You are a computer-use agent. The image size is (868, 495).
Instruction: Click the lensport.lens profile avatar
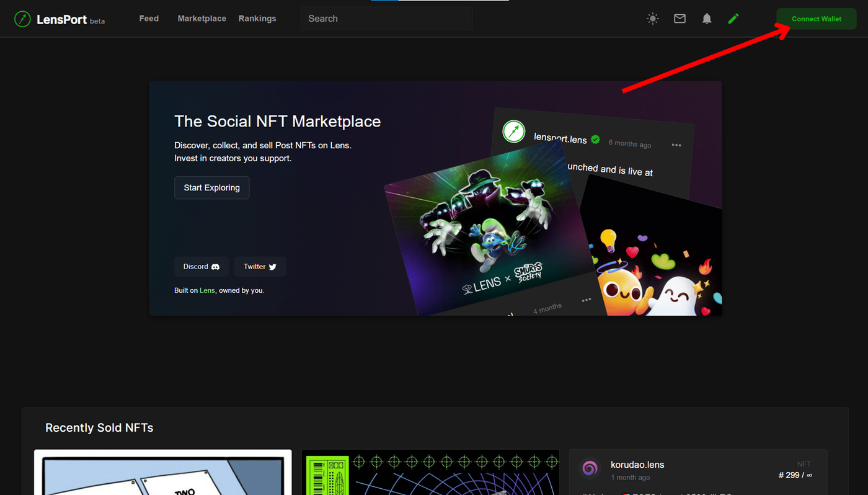coord(513,132)
